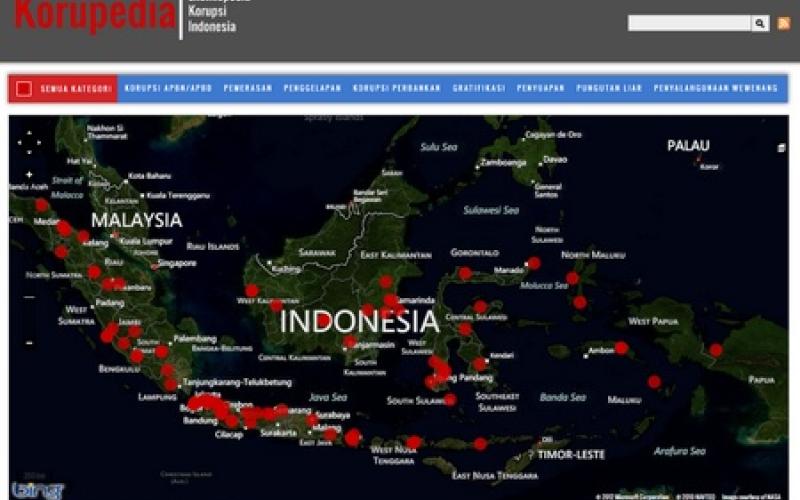Click the magnifier search button

pos(760,23)
